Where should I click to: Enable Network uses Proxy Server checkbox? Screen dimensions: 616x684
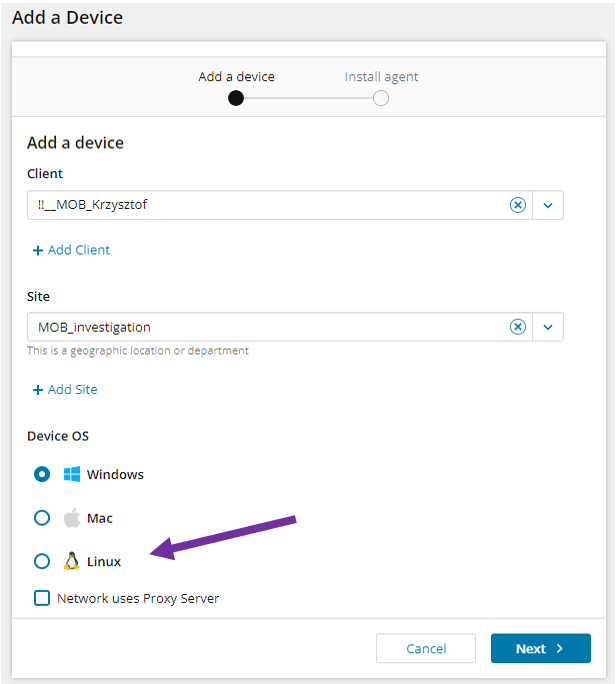(x=42, y=598)
